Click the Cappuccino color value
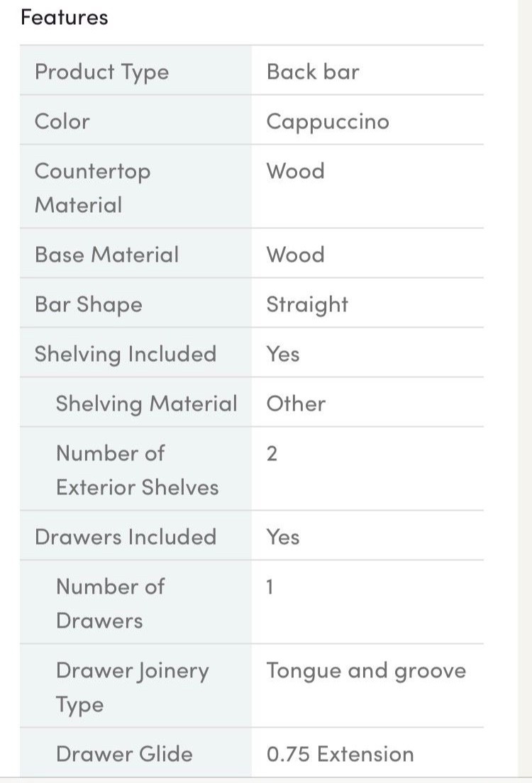 pos(328,122)
